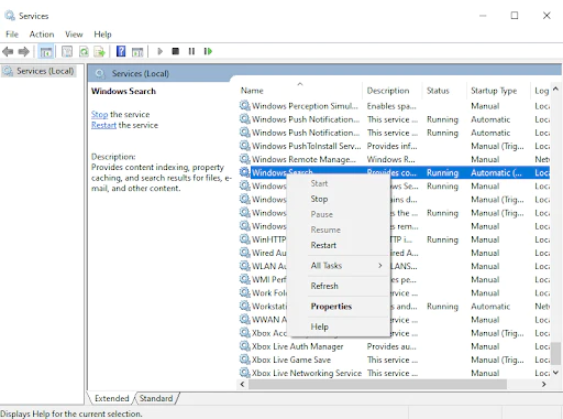Select Xbox Live Networking Service row

pyautogui.click(x=394, y=373)
